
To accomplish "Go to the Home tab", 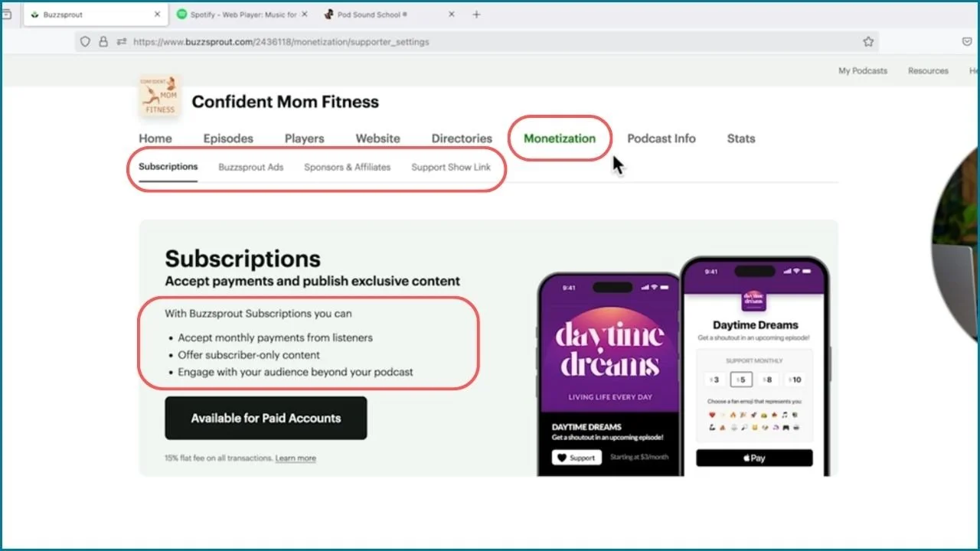I will (x=155, y=139).
